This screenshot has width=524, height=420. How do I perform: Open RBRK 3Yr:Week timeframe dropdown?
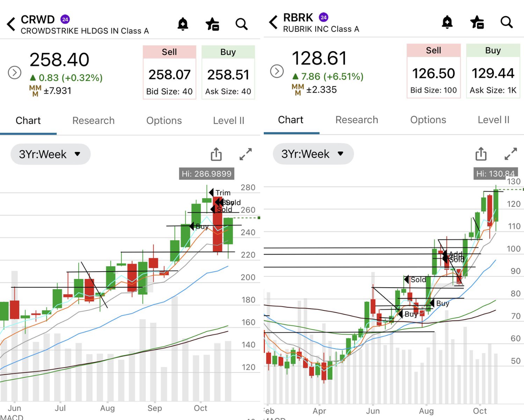(x=313, y=154)
